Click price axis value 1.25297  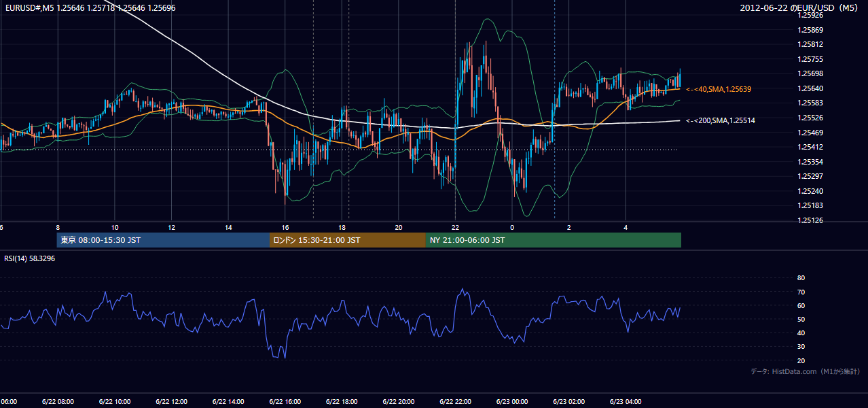(811, 176)
